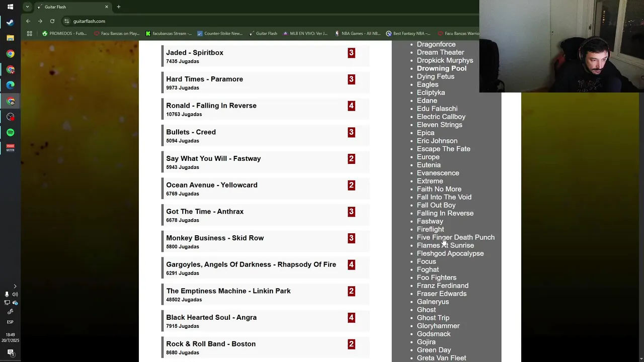The image size is (644, 362).
Task: View site information icon in address bar
Action: point(66,21)
